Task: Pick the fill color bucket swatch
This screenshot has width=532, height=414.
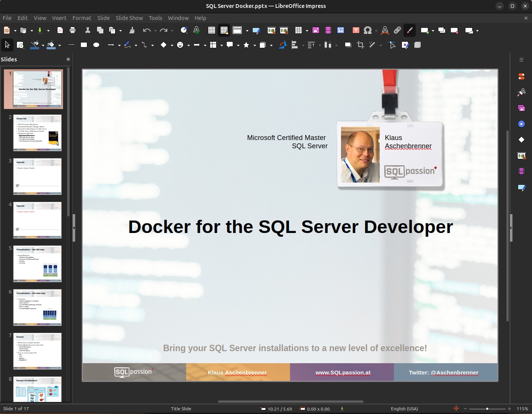Action: tap(51, 45)
